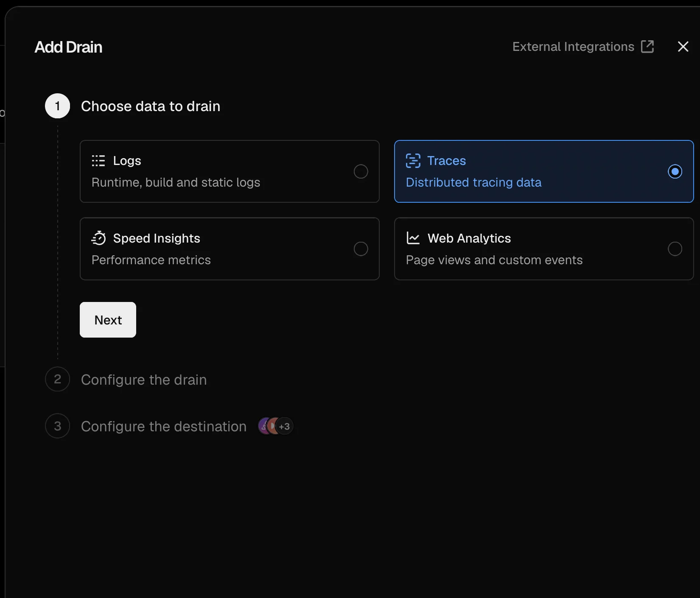700x598 pixels.
Task: Click the "Performance metrics" description
Action: pyautogui.click(x=151, y=260)
